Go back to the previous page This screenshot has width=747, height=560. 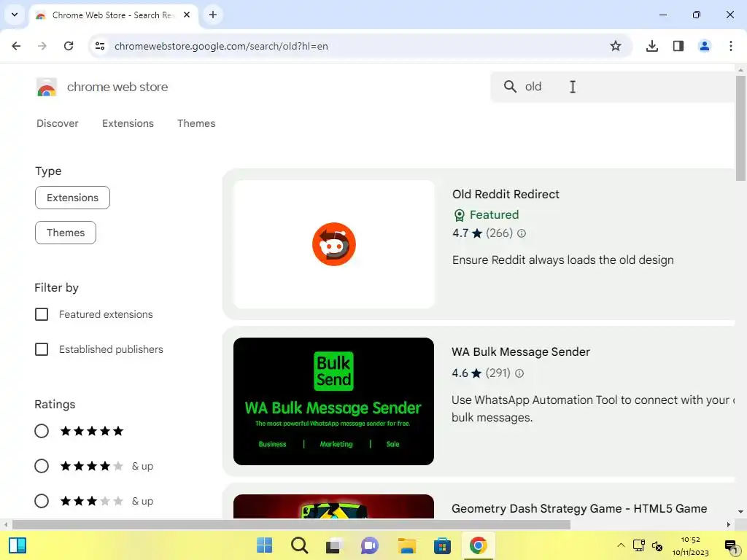(x=16, y=46)
